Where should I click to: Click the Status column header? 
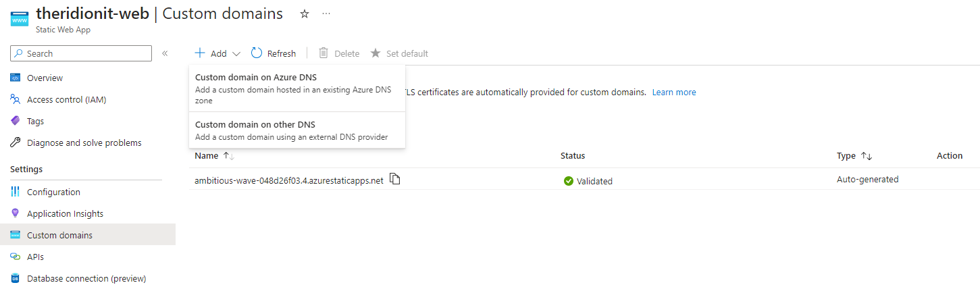point(573,156)
